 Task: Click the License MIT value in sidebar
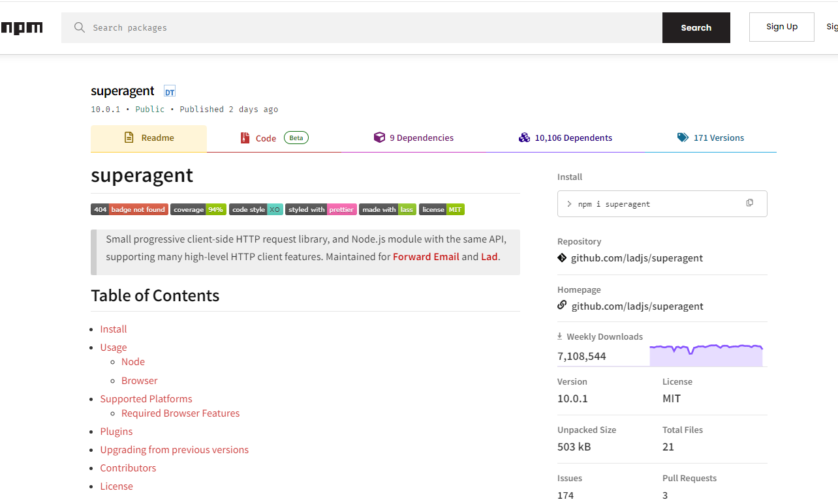672,398
